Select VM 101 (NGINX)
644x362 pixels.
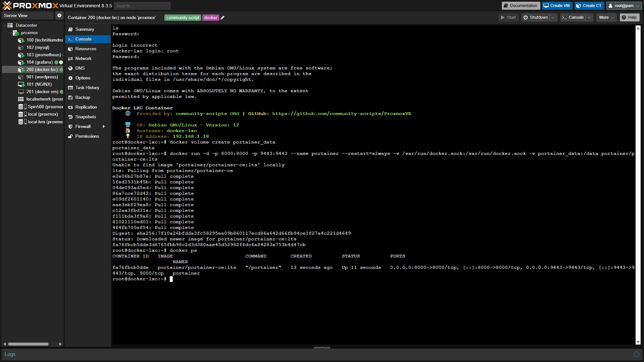(39, 84)
